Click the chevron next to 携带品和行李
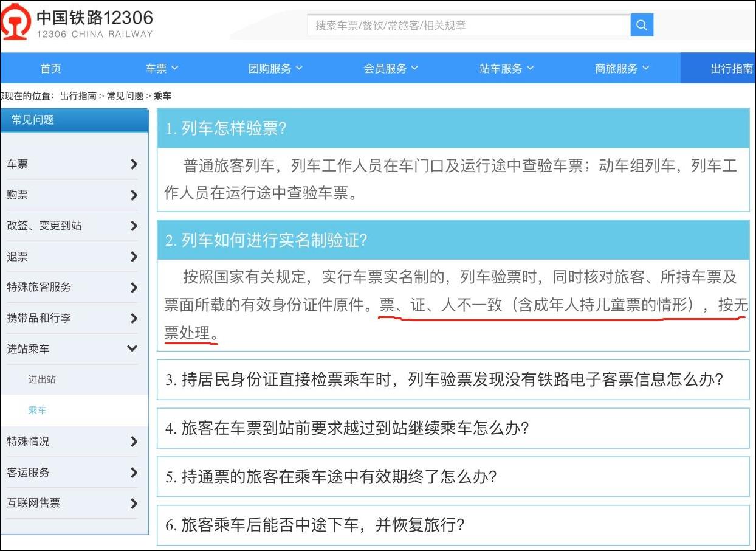 [134, 318]
